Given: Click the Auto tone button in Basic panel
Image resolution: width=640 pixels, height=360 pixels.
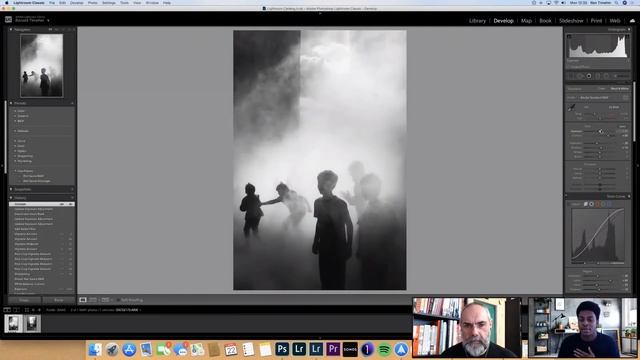Looking at the screenshot, I should click(622, 126).
